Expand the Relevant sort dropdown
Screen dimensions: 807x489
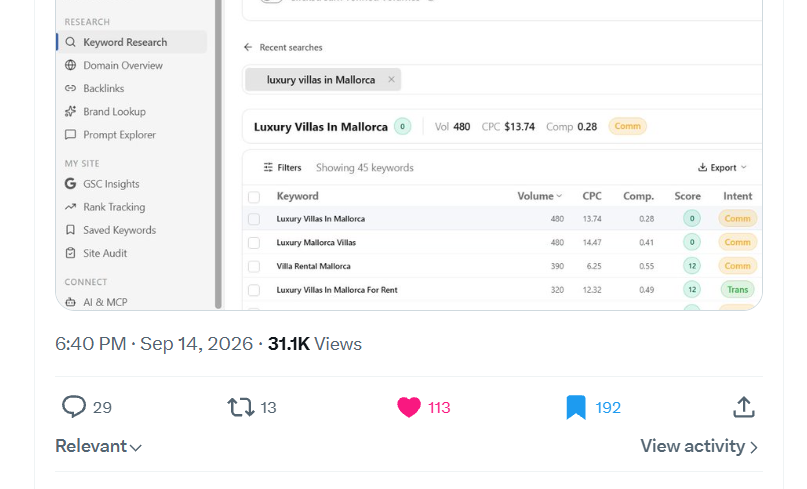pyautogui.click(x=98, y=446)
